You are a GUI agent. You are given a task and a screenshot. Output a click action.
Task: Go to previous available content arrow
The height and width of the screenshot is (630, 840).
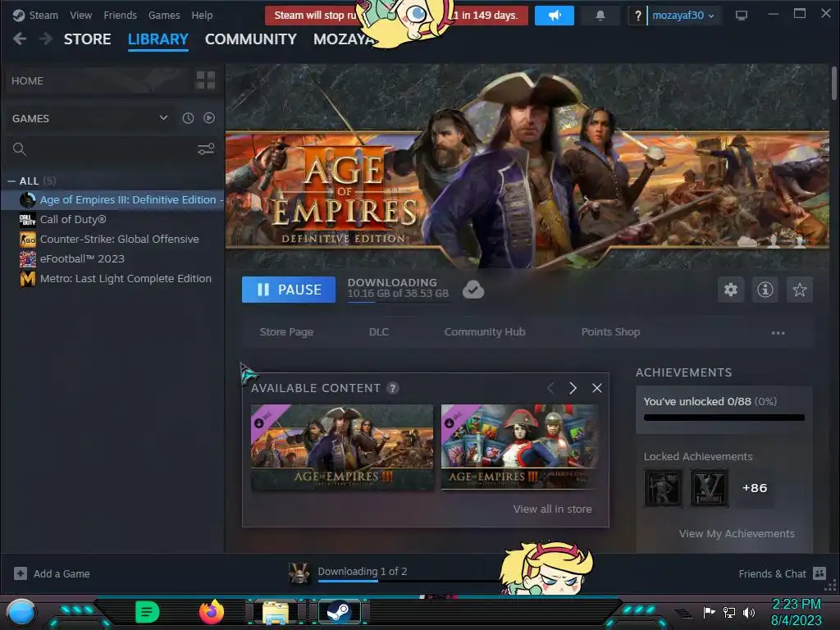[x=550, y=388]
